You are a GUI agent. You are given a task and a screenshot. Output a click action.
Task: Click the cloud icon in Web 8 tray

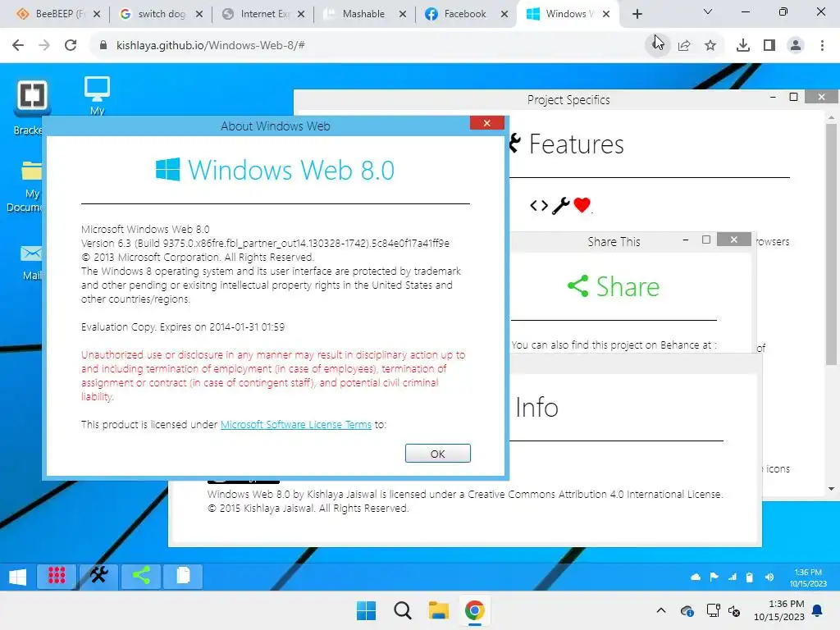click(696, 577)
